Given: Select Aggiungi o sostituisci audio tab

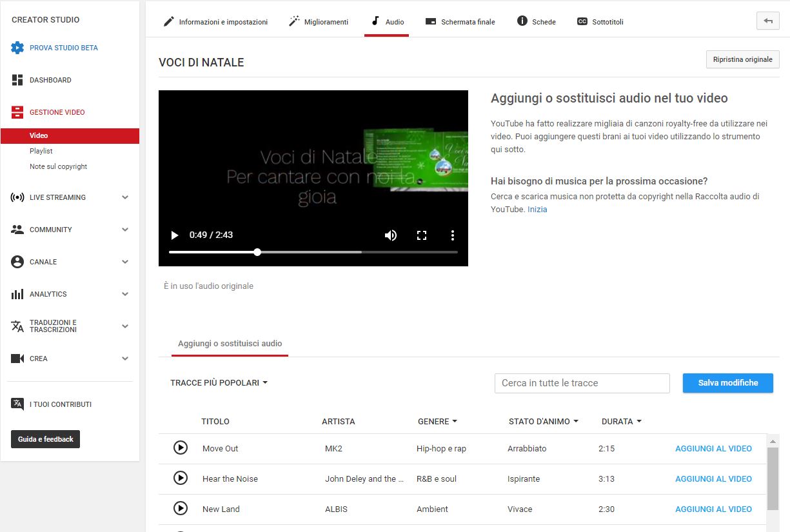Looking at the screenshot, I should click(230, 344).
